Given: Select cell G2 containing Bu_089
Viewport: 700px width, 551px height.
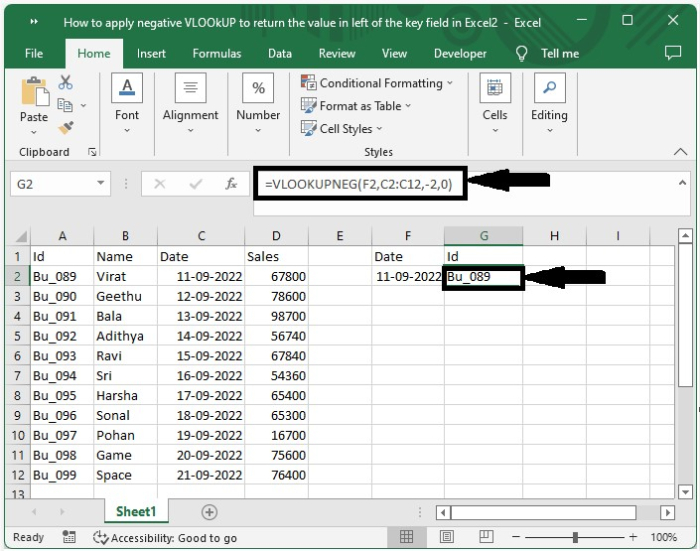Looking at the screenshot, I should pyautogui.click(x=483, y=277).
